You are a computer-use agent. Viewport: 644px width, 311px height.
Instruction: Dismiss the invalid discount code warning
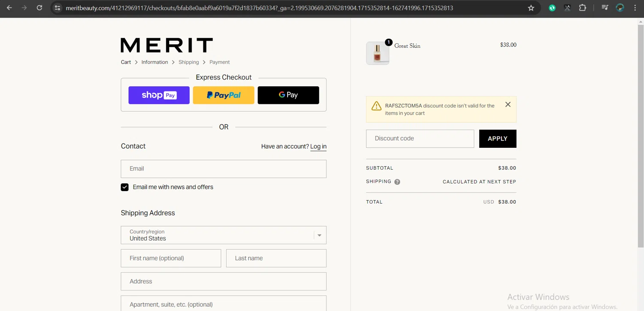tap(508, 104)
